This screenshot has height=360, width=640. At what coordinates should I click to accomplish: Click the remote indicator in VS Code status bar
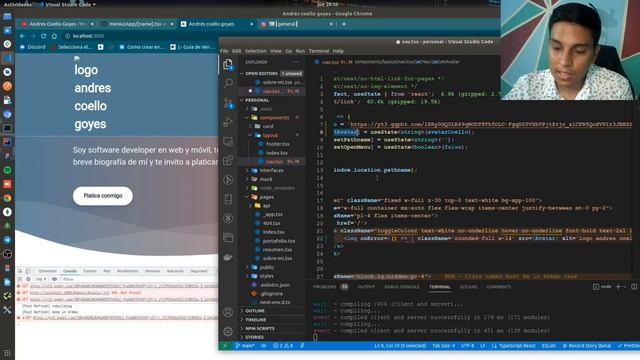click(x=224, y=346)
